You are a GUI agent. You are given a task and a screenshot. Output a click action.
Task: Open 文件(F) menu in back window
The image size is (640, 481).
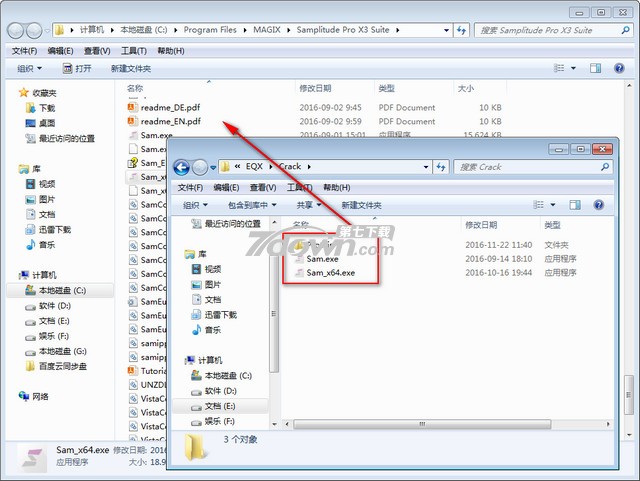pyautogui.click(x=24, y=51)
